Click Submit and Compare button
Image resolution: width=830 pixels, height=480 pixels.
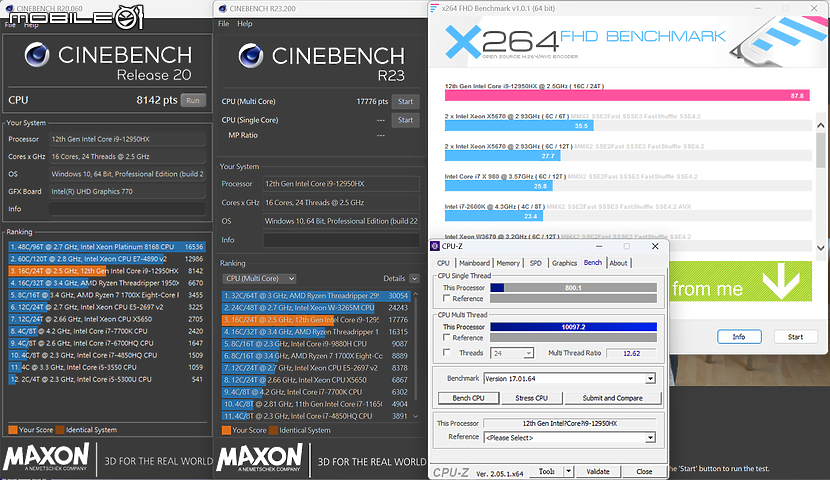pyautogui.click(x=612, y=398)
